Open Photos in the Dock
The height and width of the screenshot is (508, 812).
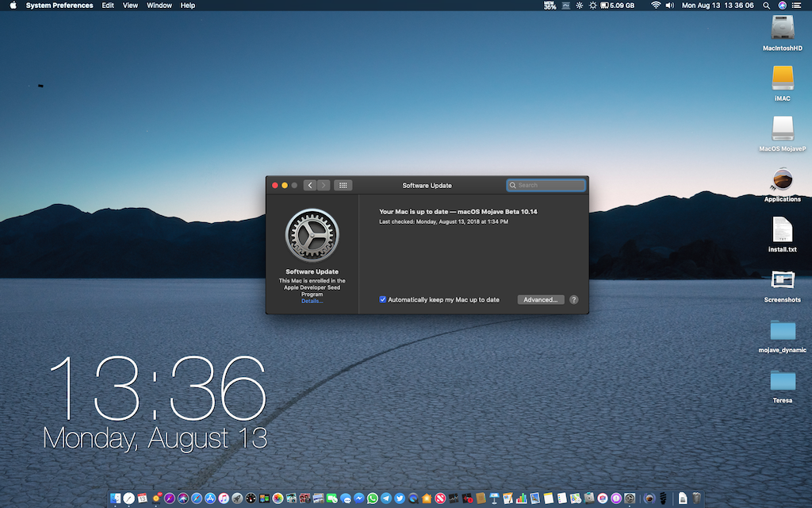point(278,498)
